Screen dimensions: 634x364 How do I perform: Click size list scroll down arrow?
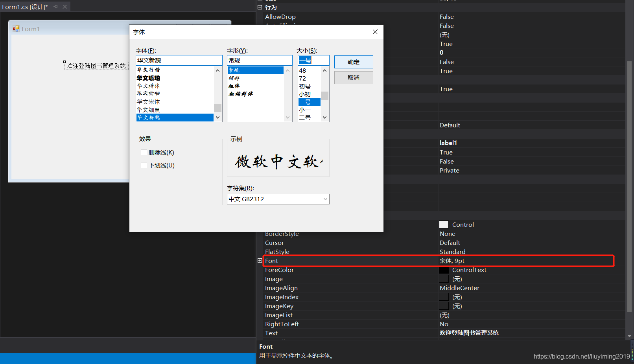pos(324,117)
